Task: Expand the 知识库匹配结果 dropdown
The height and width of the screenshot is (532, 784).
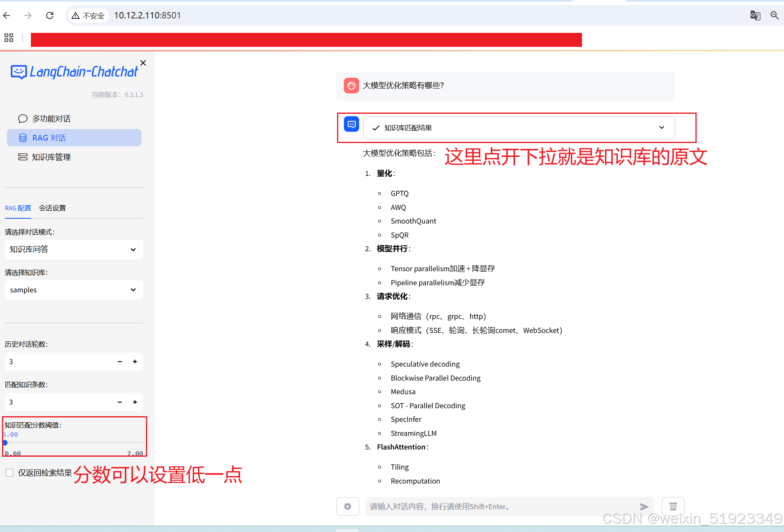Action: point(519,128)
